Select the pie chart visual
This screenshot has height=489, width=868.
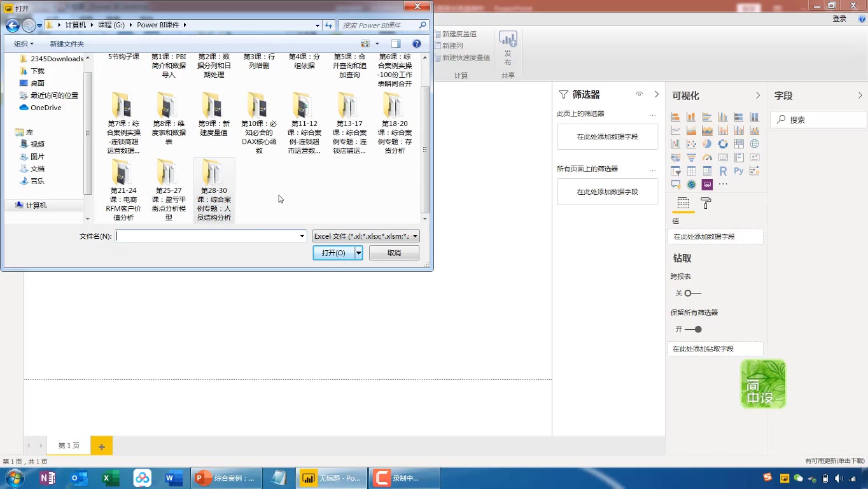coord(707,144)
